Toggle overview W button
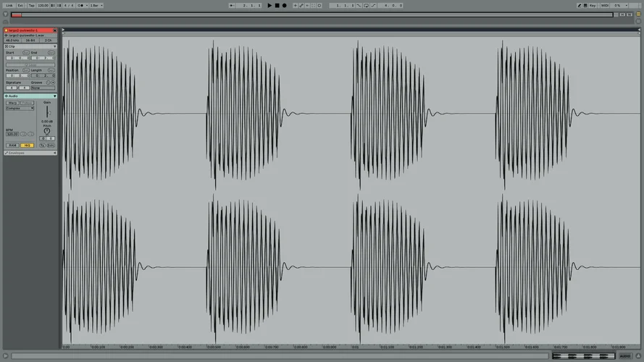Viewport: 644px width, 362px height. click(x=630, y=14)
